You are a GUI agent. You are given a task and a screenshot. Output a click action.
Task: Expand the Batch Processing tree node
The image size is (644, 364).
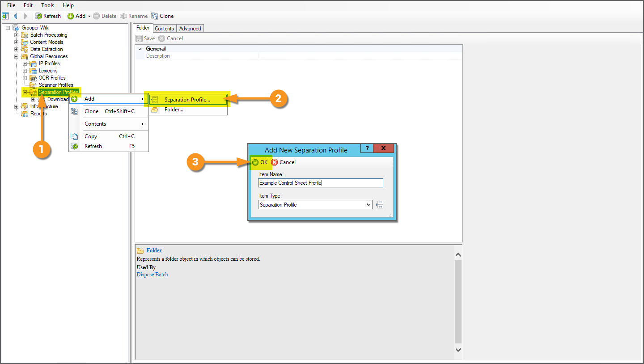click(17, 35)
